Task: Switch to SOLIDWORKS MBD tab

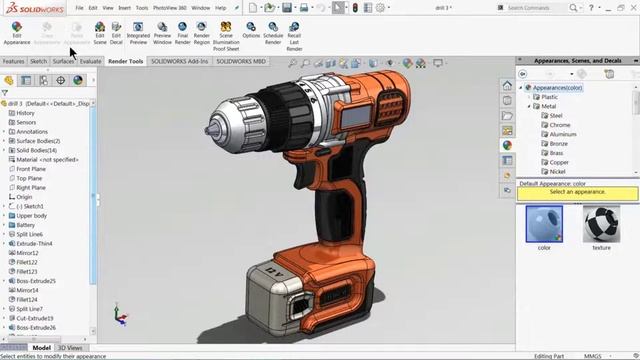Action: [x=241, y=61]
